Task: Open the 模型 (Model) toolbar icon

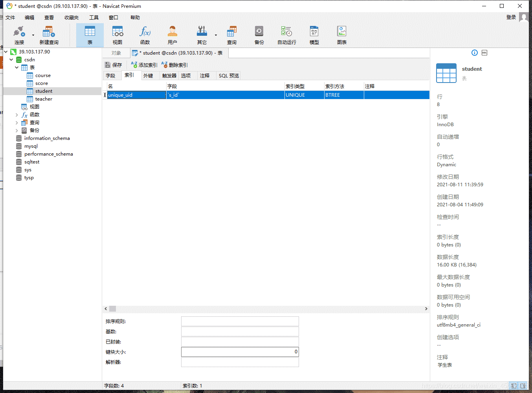Action: point(314,35)
